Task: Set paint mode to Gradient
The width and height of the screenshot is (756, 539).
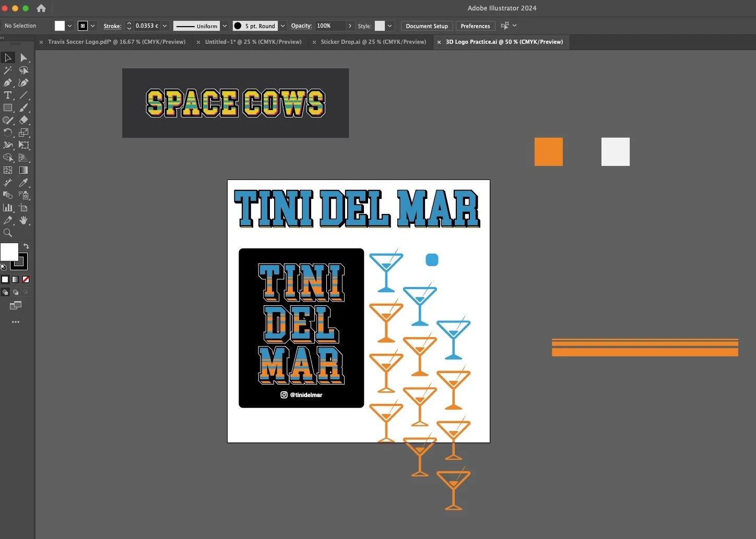Action: pyautogui.click(x=16, y=280)
